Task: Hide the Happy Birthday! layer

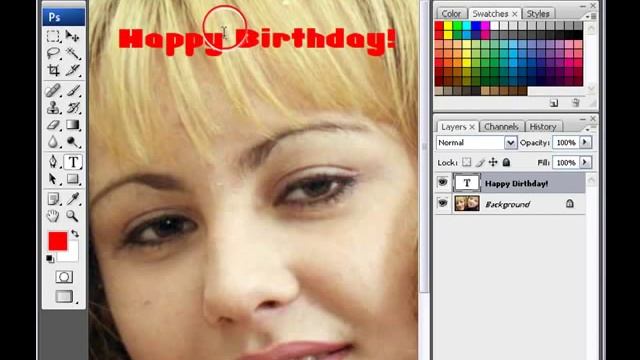Action: point(443,182)
